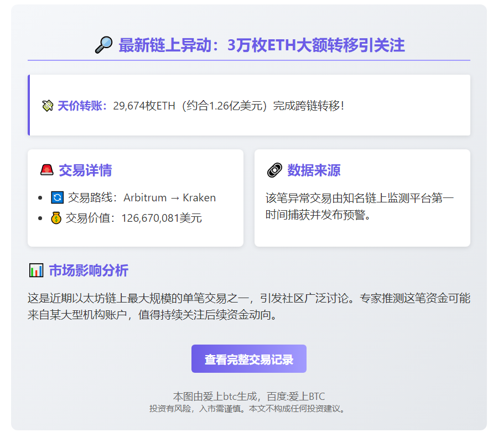498x448 pixels.
Task: Click the 市场影响分析 heading
Action: [89, 270]
